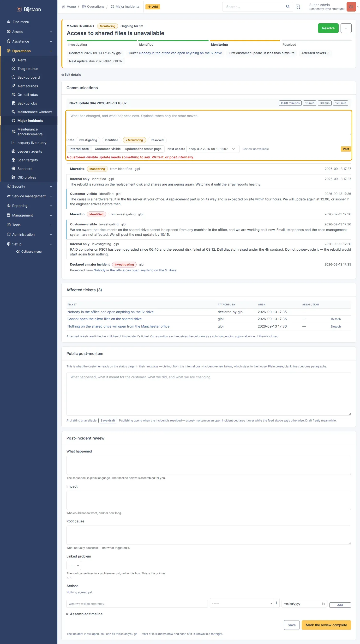360x644 pixels.
Task: Open Triage queue icon in sidebar
Action: coord(13,68)
